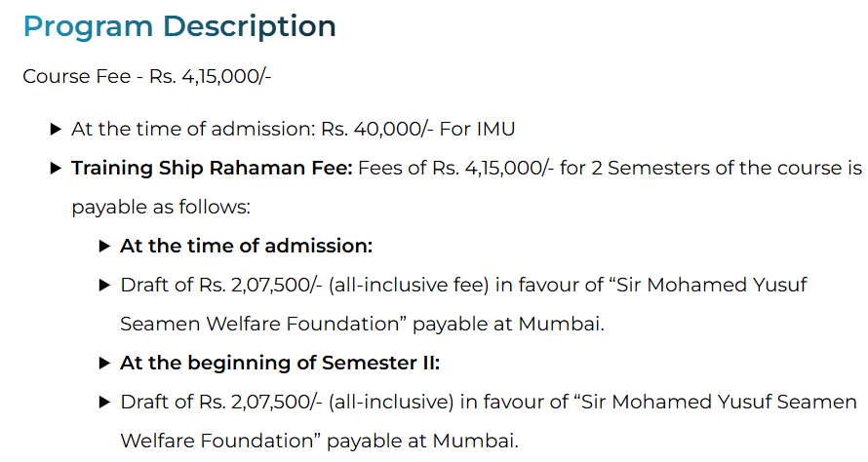Click the bold 'Training Ship Rahaman Fee:' label

(x=212, y=168)
